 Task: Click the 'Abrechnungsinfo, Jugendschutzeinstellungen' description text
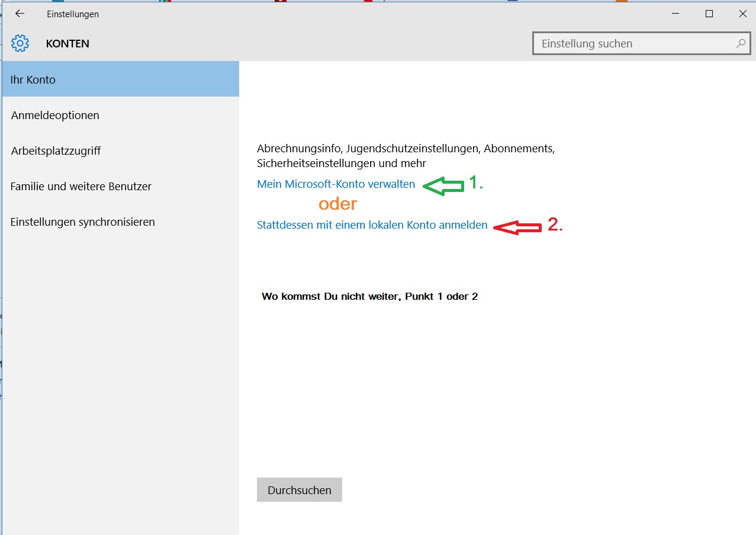point(406,155)
